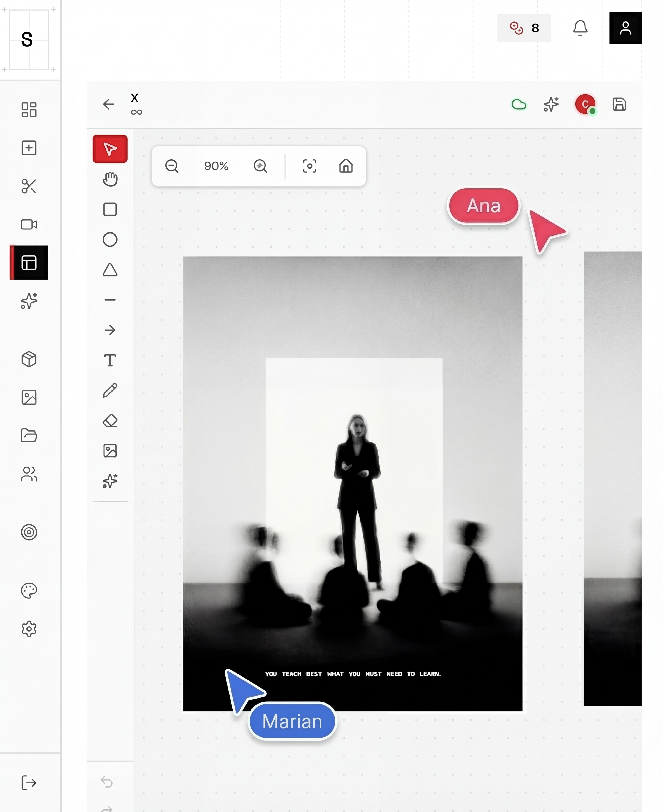663x812 pixels.
Task: Open the video camera sidebar section
Action: click(29, 224)
